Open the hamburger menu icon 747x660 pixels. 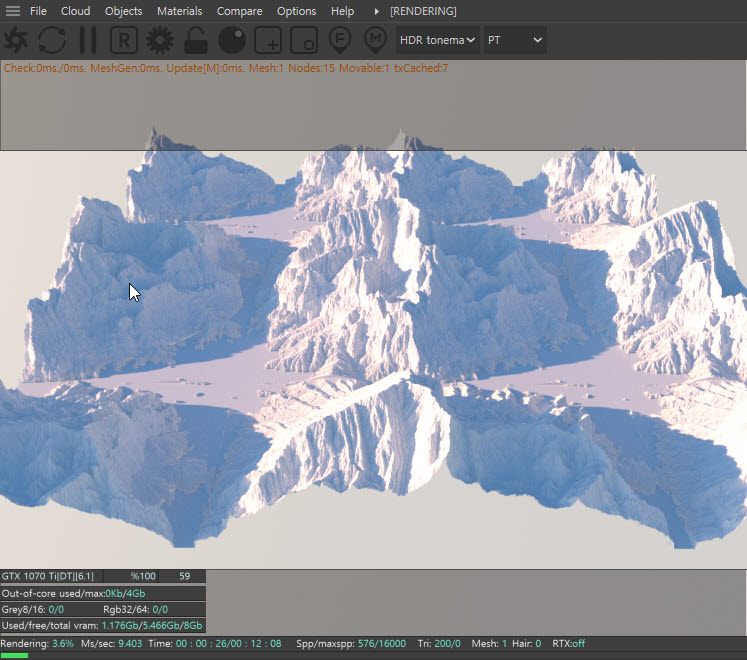[13, 11]
